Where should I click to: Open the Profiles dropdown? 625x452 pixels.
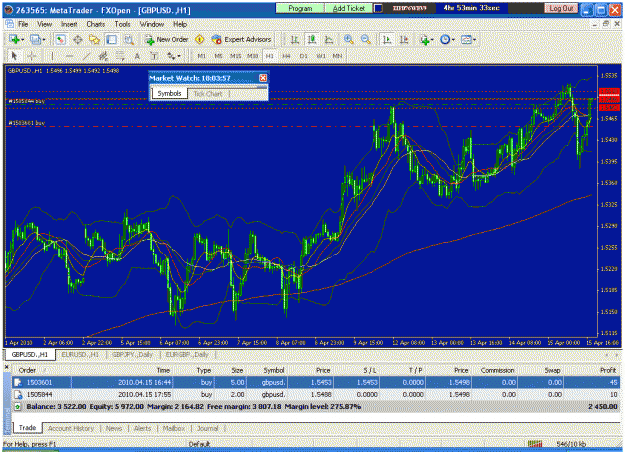pos(38,39)
